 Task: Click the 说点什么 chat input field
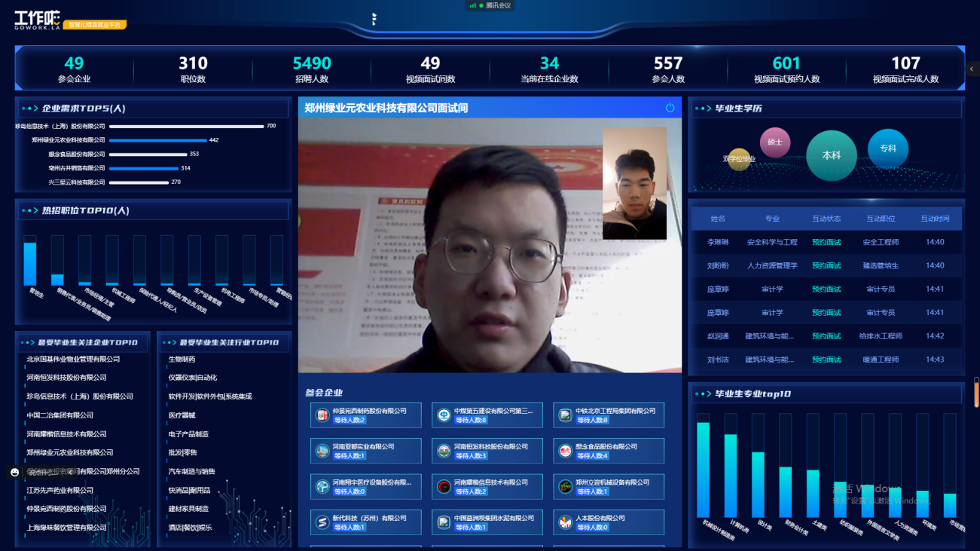tap(44, 473)
